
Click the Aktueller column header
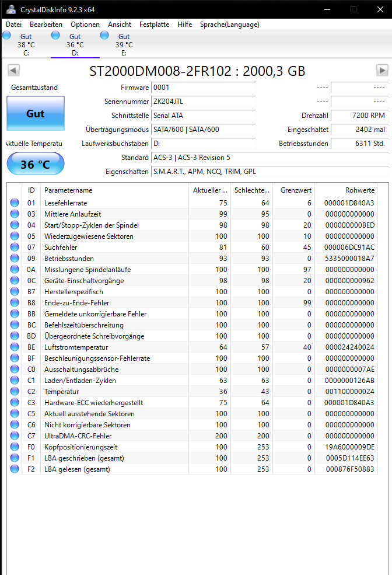209,190
